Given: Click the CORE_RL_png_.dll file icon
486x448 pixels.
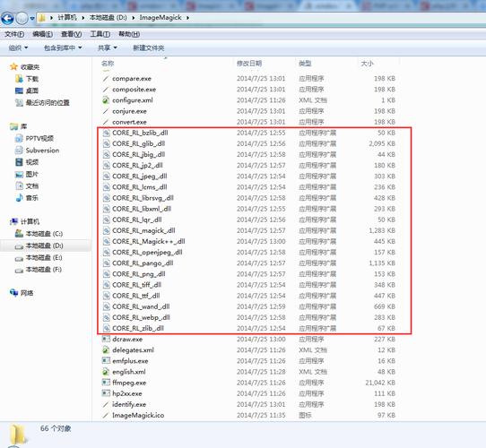Looking at the screenshot, I should [x=107, y=274].
